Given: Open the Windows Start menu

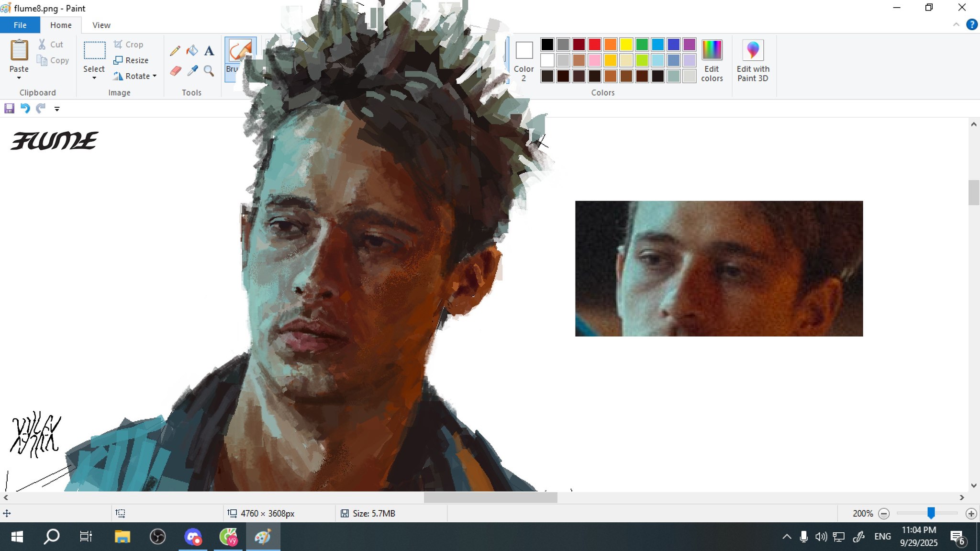Looking at the screenshot, I should [17, 537].
